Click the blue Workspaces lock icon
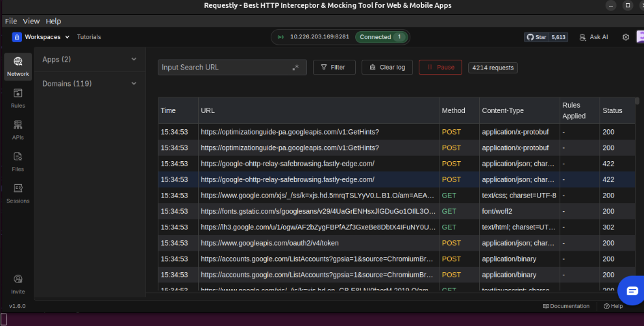This screenshot has height=326, width=644. [17, 37]
